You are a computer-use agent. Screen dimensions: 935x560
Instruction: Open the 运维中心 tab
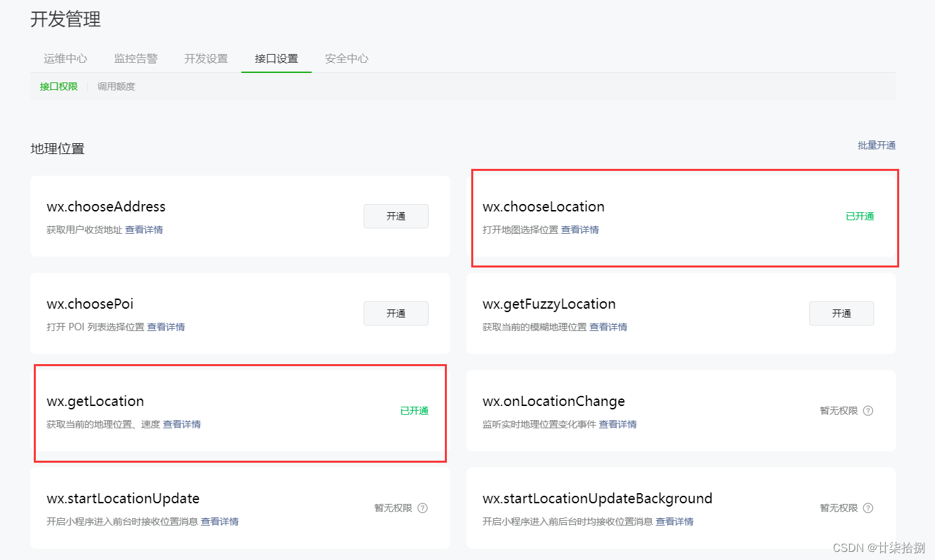pos(66,59)
